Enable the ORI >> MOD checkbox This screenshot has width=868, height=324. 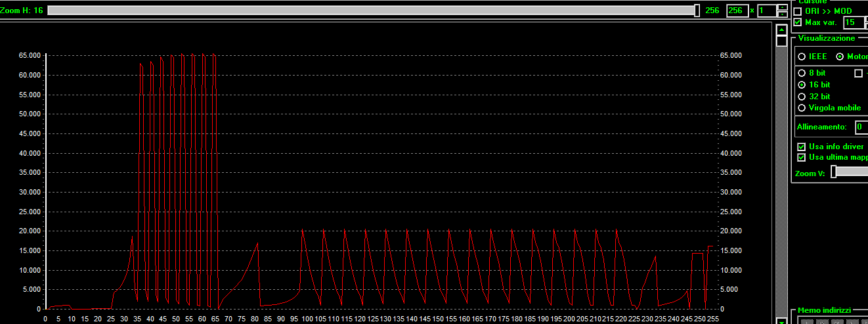click(x=798, y=11)
